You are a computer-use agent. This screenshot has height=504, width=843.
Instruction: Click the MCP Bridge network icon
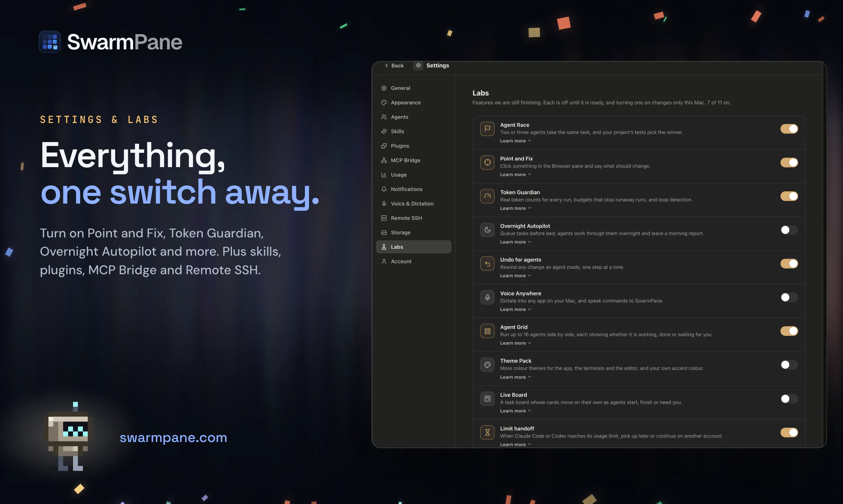(x=384, y=160)
